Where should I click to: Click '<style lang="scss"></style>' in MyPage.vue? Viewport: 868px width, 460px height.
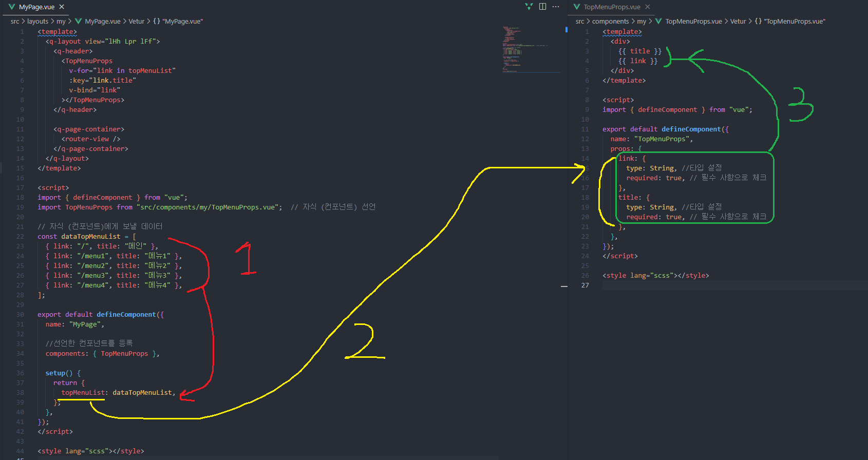click(91, 451)
